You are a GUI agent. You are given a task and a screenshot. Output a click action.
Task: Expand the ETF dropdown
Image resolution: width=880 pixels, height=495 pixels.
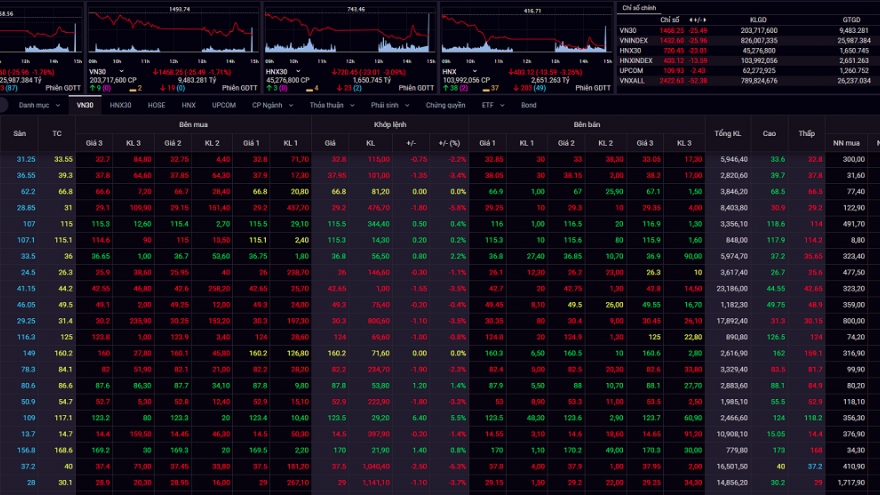click(490, 104)
